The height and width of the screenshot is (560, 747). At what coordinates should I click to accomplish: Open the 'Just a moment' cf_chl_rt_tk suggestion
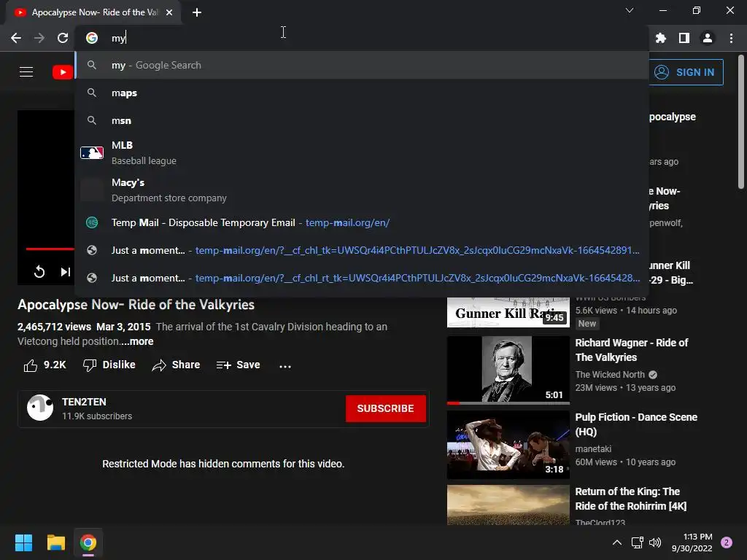[362, 278]
